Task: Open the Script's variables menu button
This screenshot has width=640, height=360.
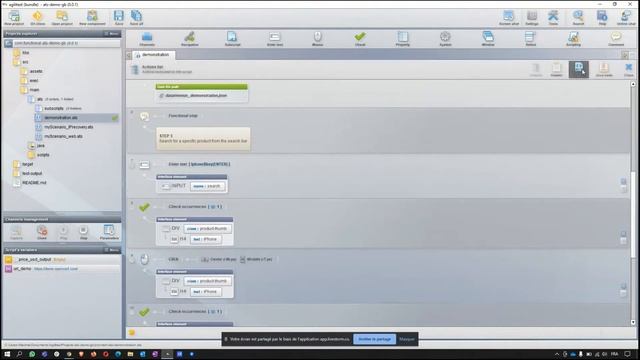Action: tap(111, 249)
